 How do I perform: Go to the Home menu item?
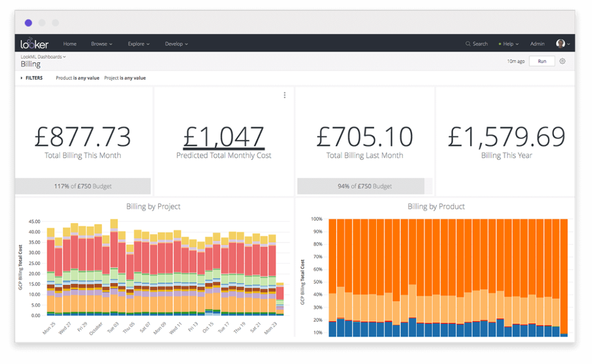tap(70, 44)
